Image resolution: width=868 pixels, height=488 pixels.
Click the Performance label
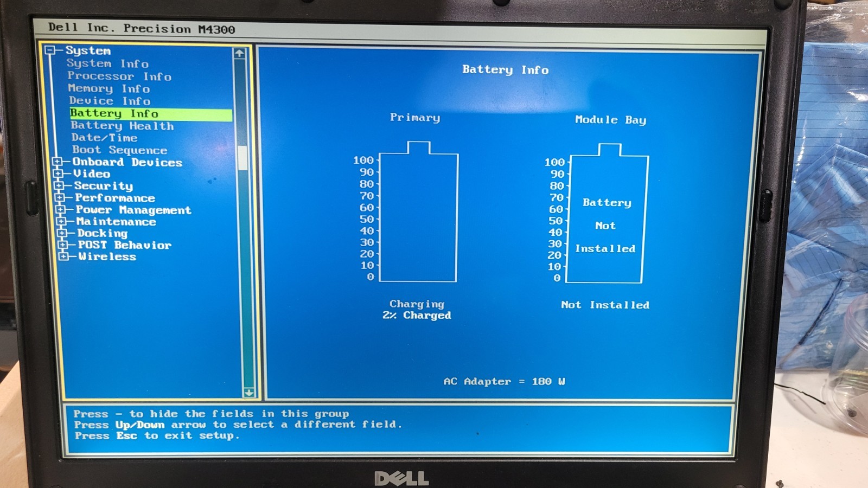(115, 198)
